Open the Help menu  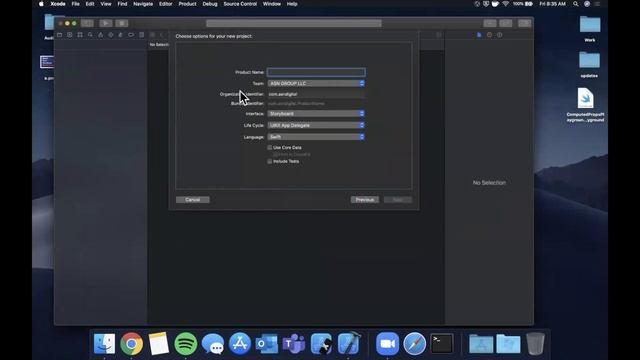(292, 4)
